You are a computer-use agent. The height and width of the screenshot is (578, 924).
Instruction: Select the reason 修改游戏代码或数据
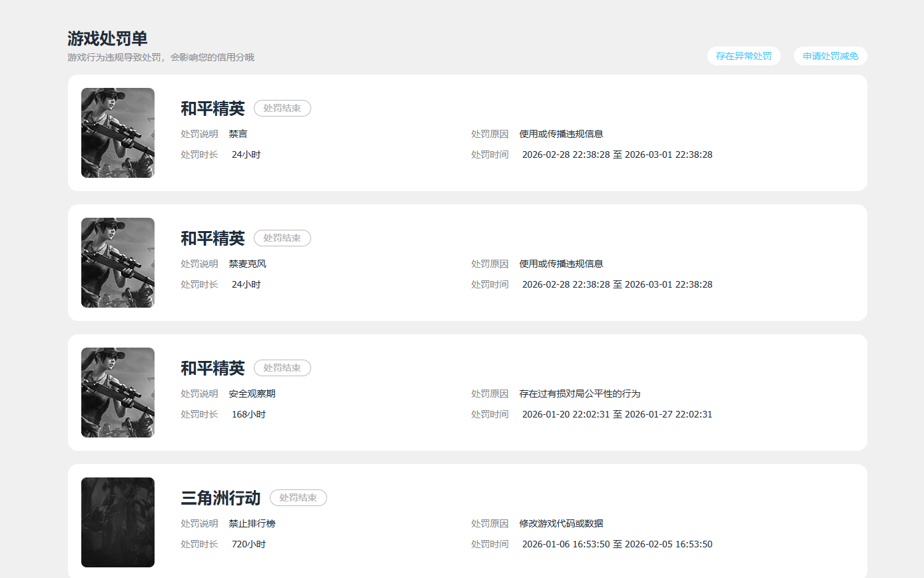click(x=562, y=523)
